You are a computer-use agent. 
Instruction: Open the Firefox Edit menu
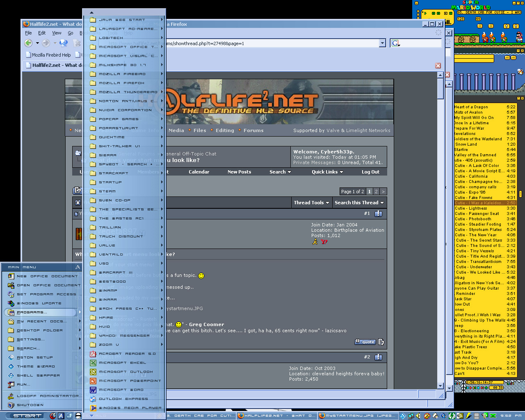(42, 33)
